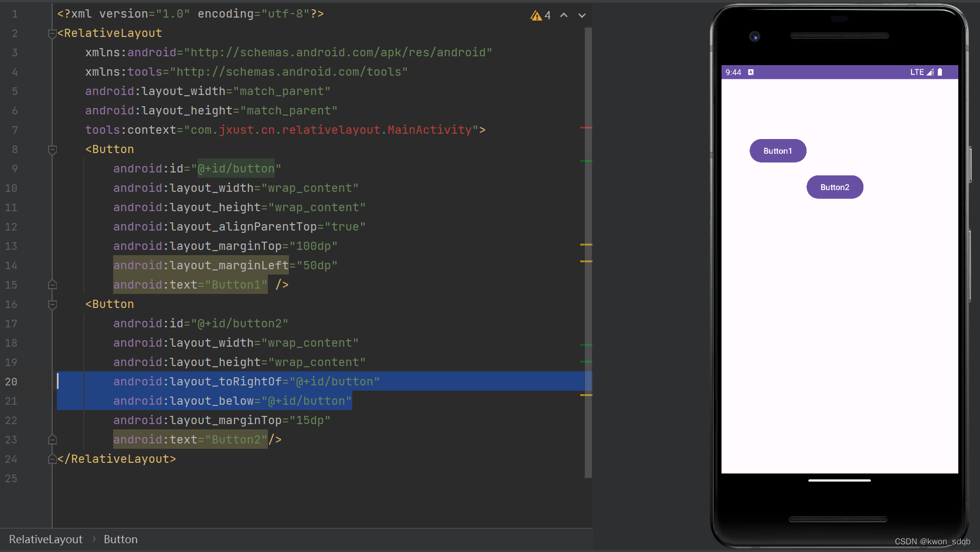The width and height of the screenshot is (980, 552).
Task: Click the layout_below attribute line
Action: 232,401
